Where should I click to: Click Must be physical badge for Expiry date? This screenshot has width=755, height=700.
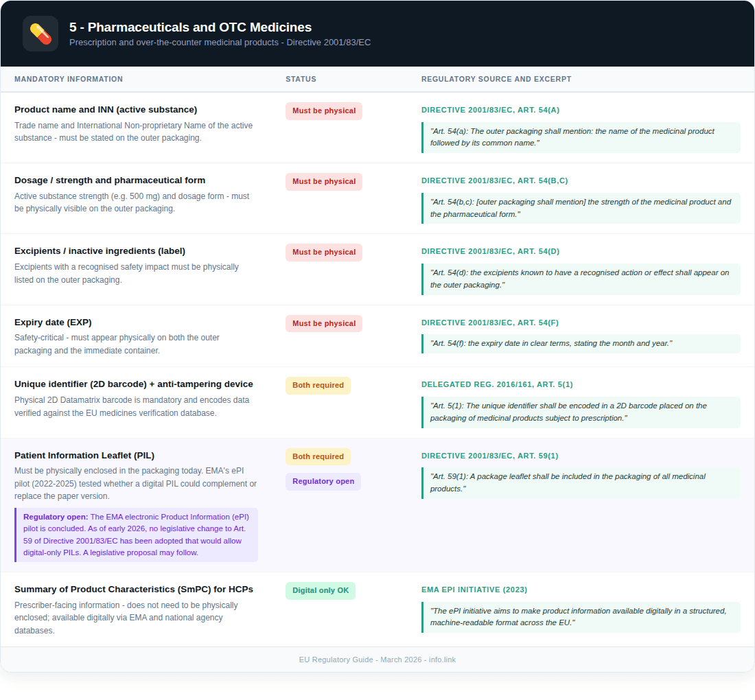coord(323,323)
